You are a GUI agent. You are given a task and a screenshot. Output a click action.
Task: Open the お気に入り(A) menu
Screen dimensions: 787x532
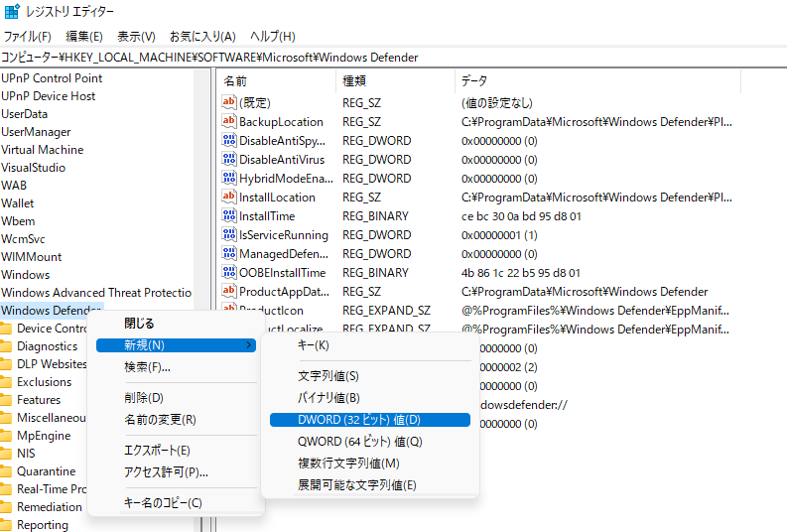[x=202, y=37]
